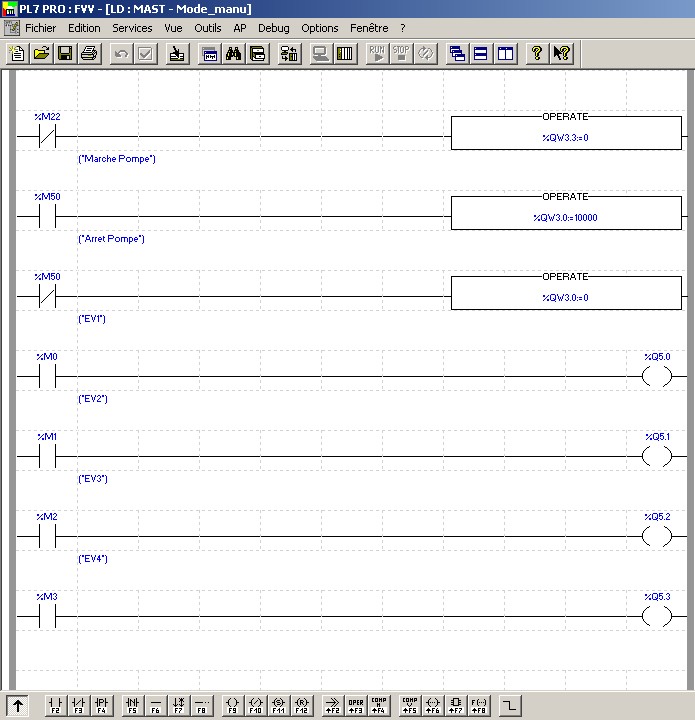Click the New document toolbar icon

click(x=16, y=53)
